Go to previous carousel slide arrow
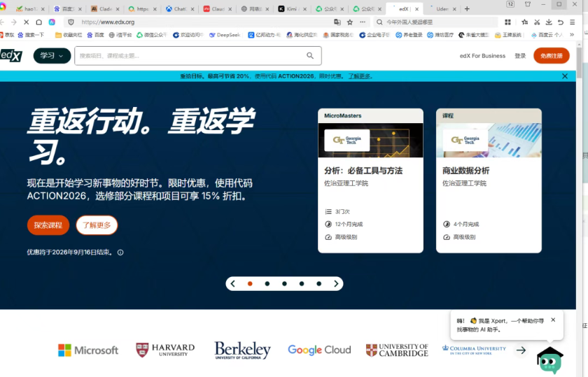The height and width of the screenshot is (377, 588). 233,284
